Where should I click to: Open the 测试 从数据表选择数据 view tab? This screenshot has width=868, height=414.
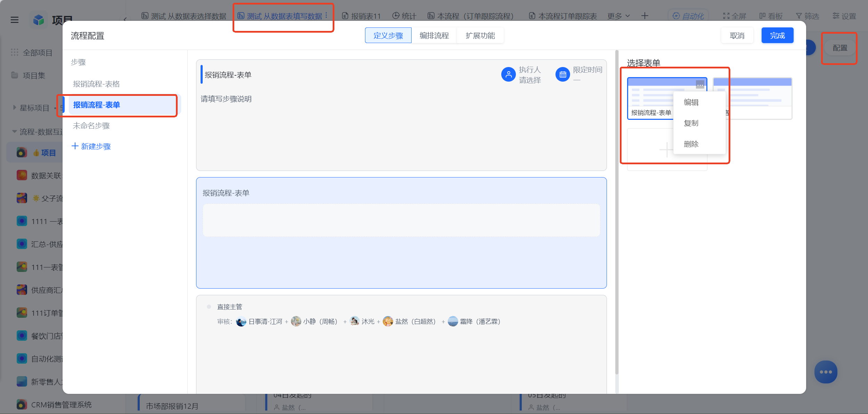click(184, 16)
